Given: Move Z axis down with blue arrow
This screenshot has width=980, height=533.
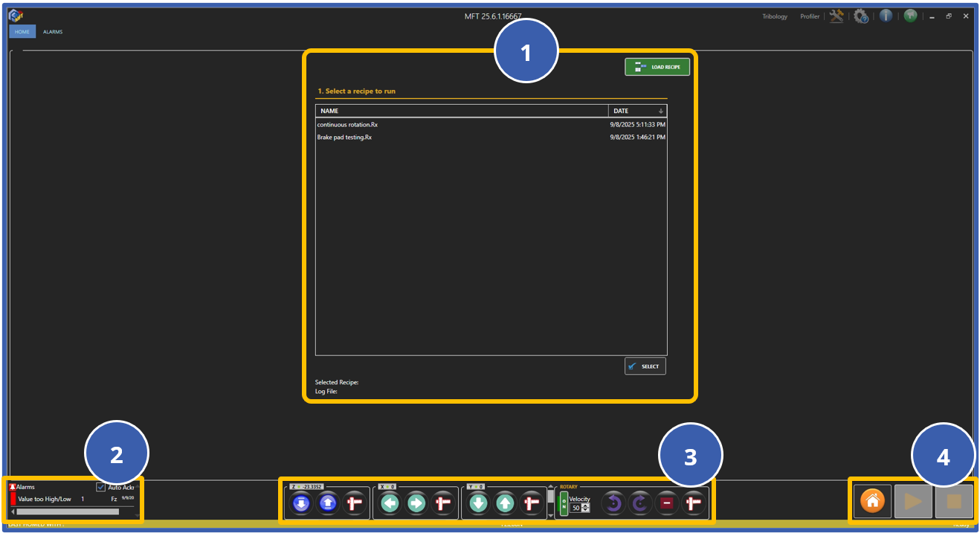Looking at the screenshot, I should click(301, 503).
